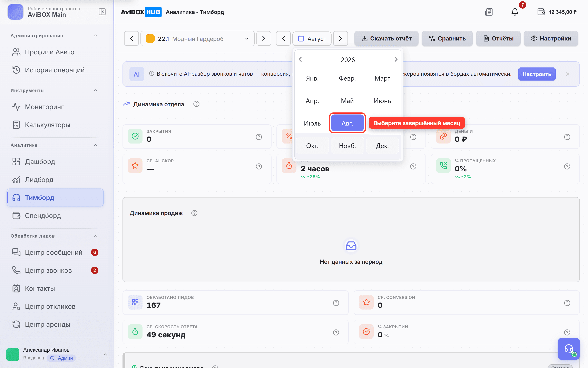Open notifications bell with 7 badge

tap(515, 12)
